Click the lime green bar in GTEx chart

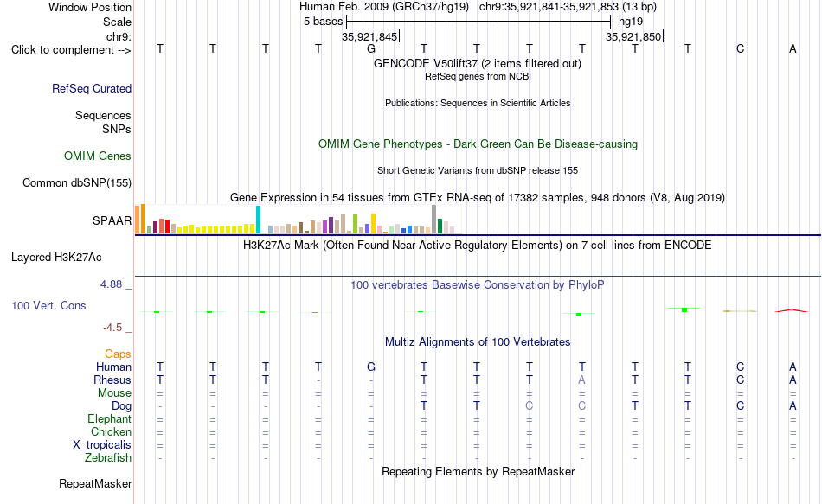tap(355, 224)
